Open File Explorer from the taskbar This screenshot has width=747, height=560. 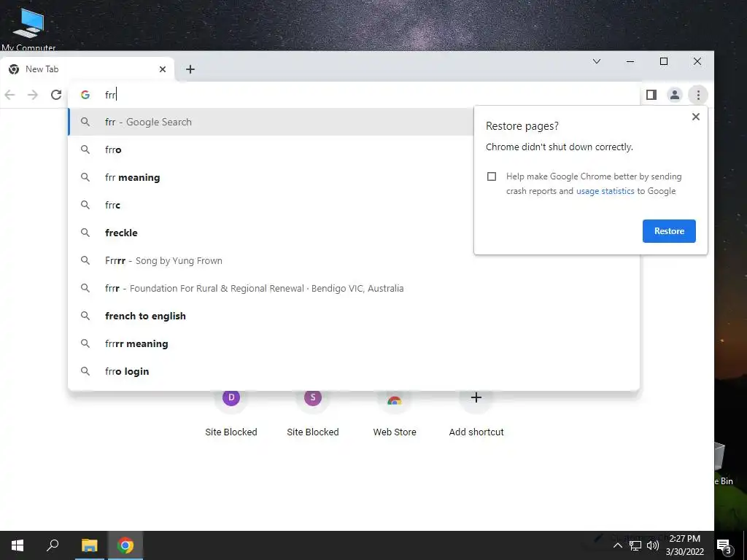pos(89,545)
